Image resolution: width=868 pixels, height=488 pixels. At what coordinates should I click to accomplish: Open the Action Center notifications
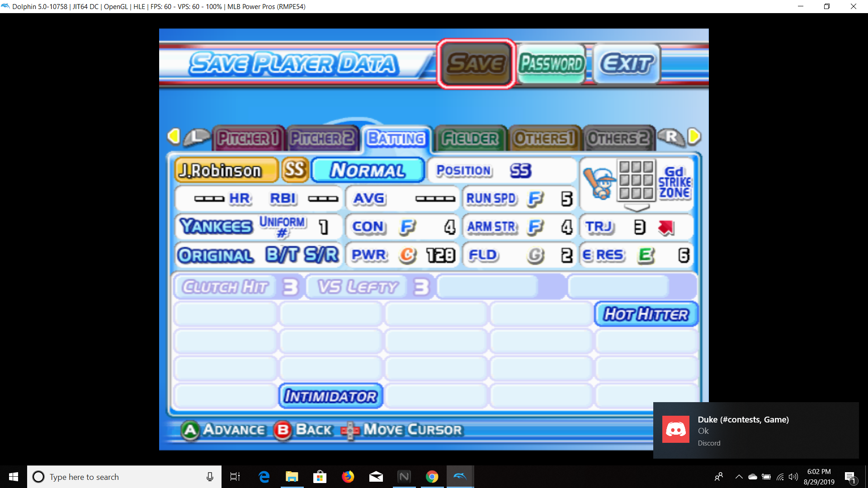(850, 477)
